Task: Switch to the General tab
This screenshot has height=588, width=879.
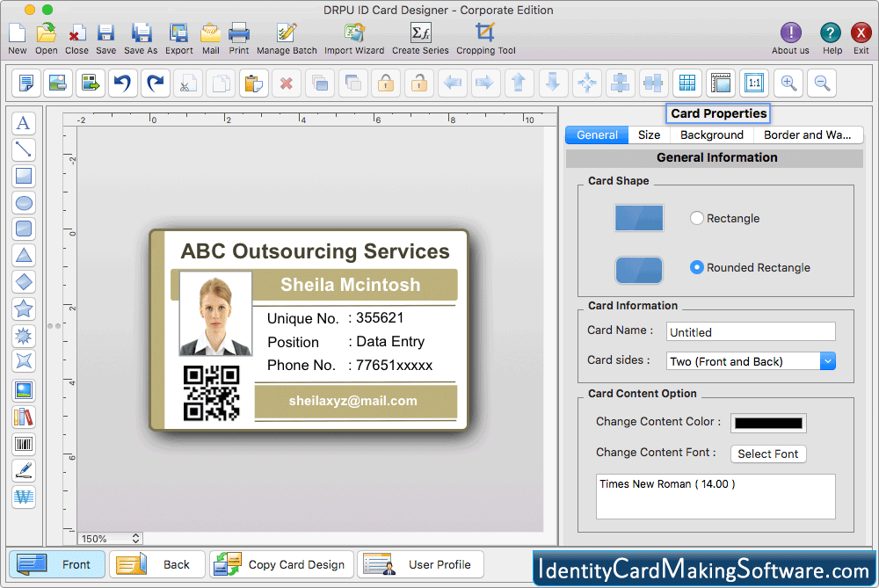Action: 597,135
